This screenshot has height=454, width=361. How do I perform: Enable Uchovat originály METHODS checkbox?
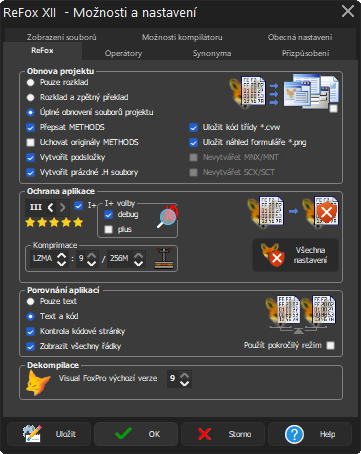coord(30,143)
